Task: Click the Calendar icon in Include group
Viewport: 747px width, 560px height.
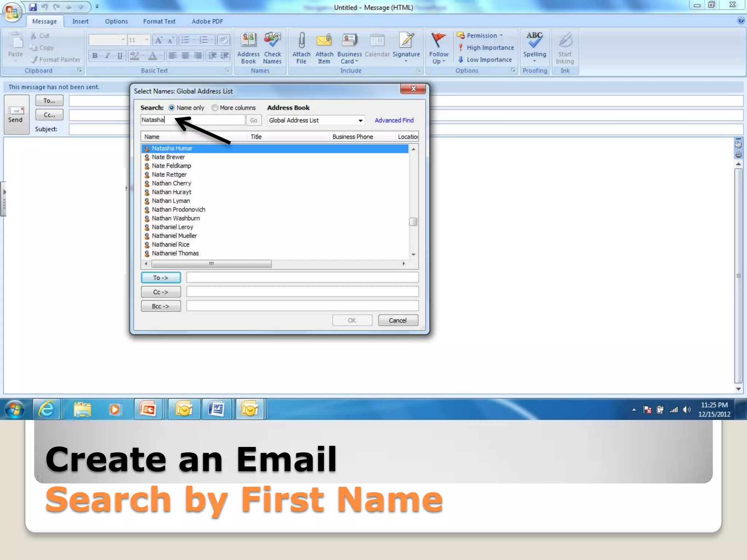Action: [377, 45]
